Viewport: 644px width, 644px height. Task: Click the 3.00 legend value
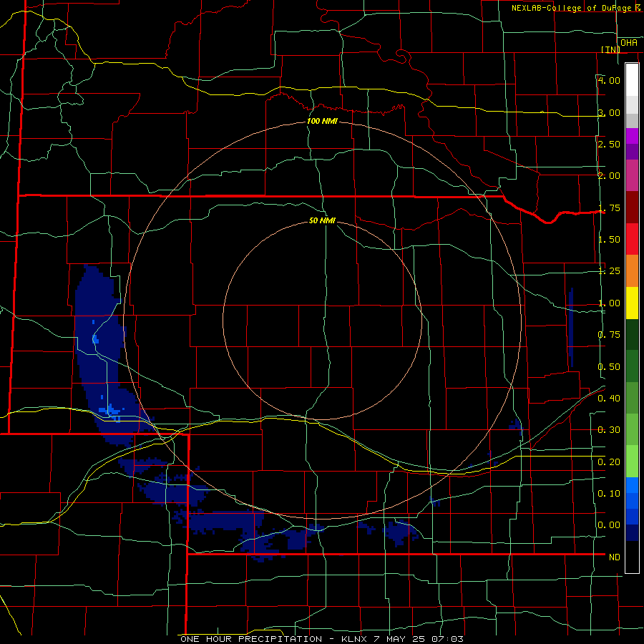coord(609,112)
